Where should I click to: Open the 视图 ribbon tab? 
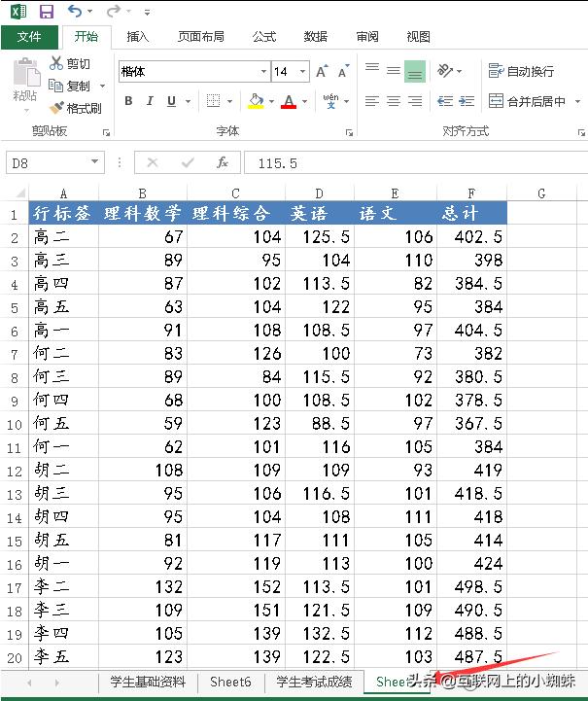tap(418, 37)
